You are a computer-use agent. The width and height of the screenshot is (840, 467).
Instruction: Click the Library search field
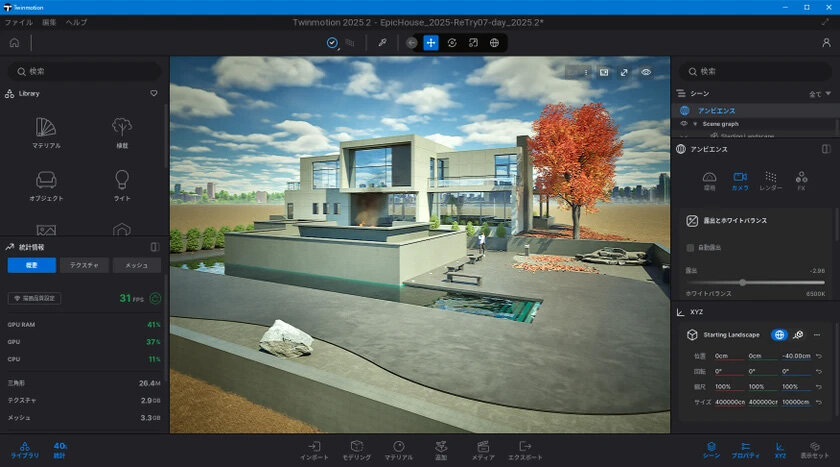click(85, 72)
